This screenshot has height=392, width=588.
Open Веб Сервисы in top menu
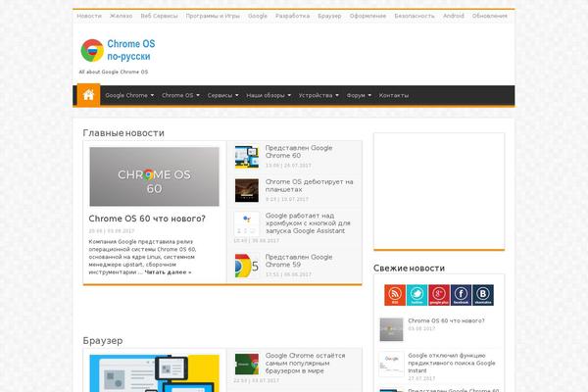(159, 16)
